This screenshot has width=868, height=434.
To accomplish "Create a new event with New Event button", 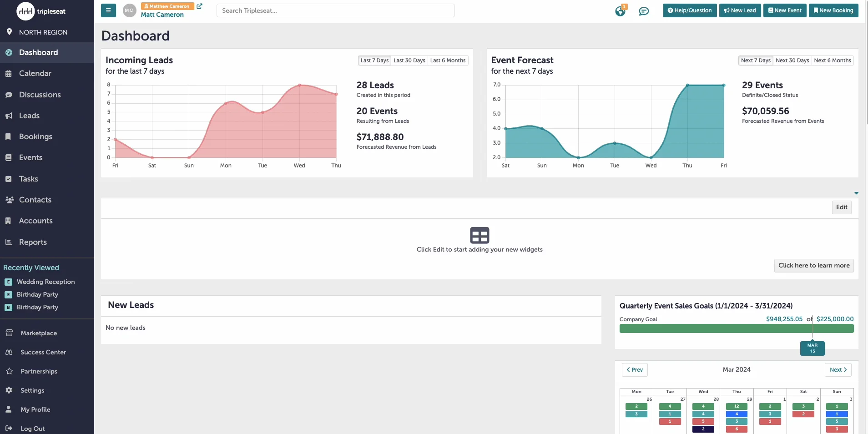I will 784,10.
